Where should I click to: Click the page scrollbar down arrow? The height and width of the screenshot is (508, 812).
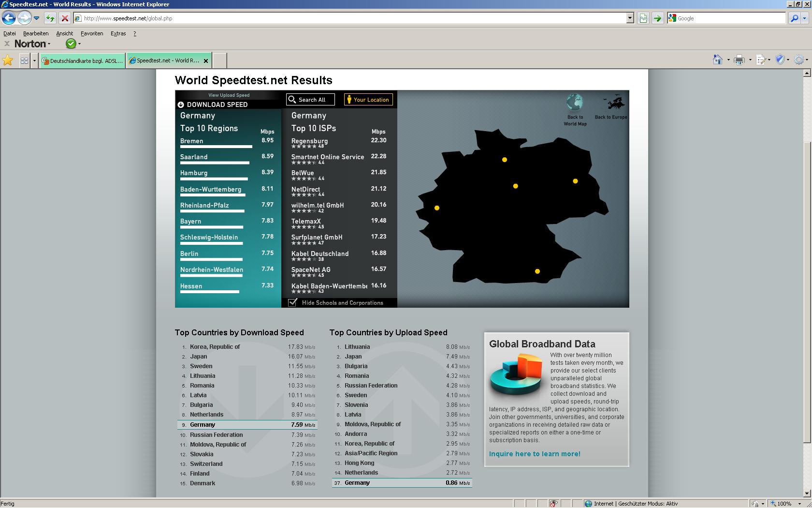[x=806, y=493]
